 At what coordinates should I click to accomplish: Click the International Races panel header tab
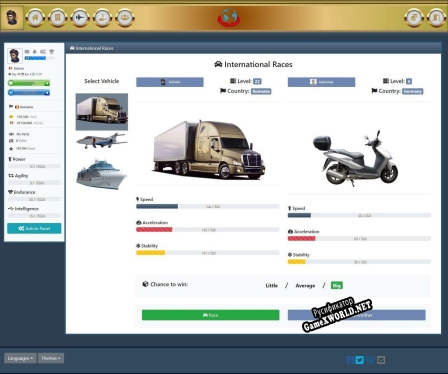pos(91,48)
